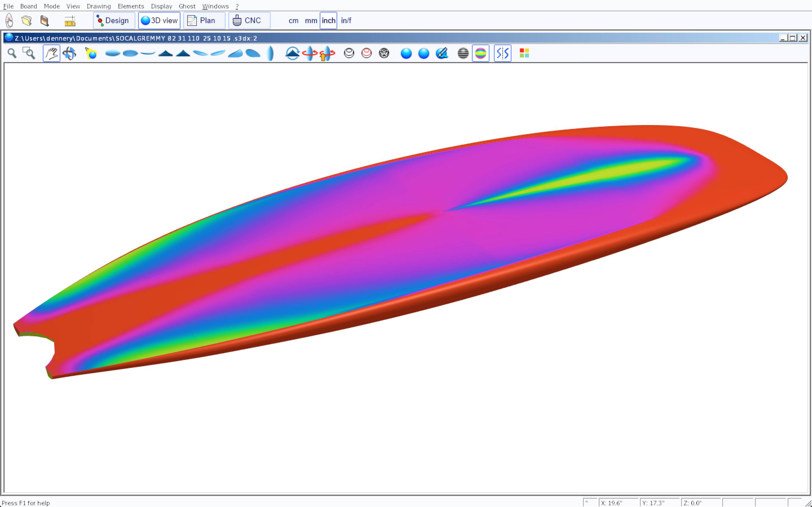Click the red ring surface icon
This screenshot has height=507, width=812.
367,53
